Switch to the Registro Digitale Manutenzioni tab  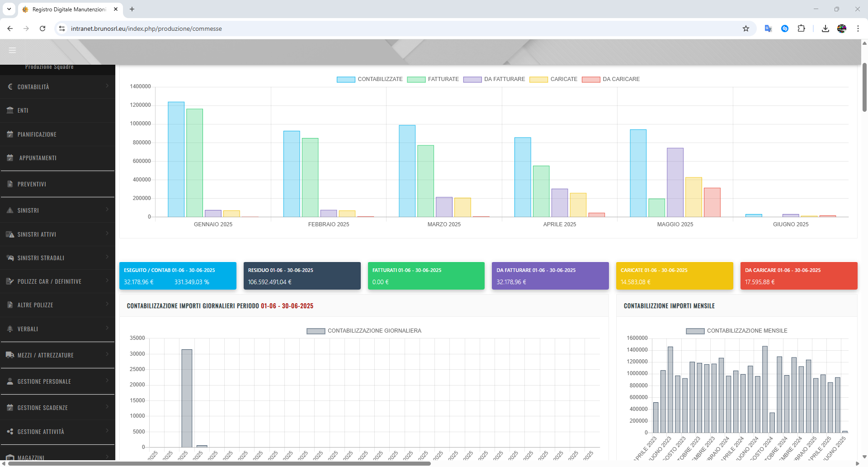tap(68, 9)
